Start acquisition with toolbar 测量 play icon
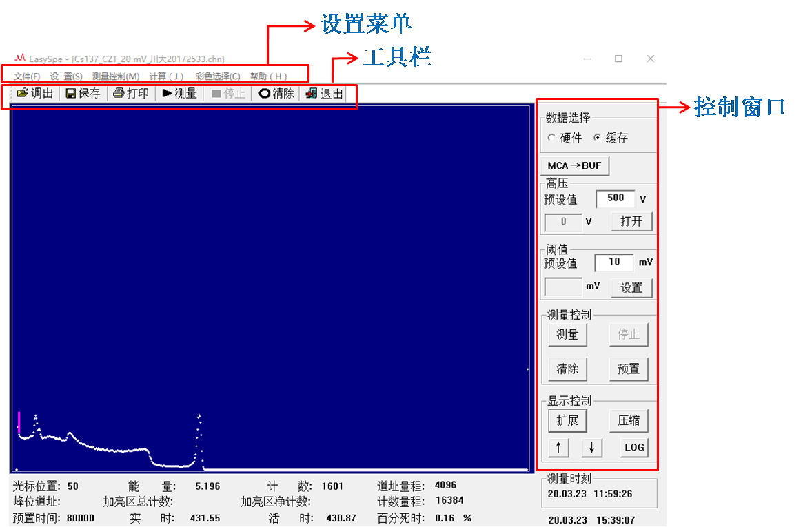Image resolution: width=812 pixels, height=527 pixels. pyautogui.click(x=168, y=94)
